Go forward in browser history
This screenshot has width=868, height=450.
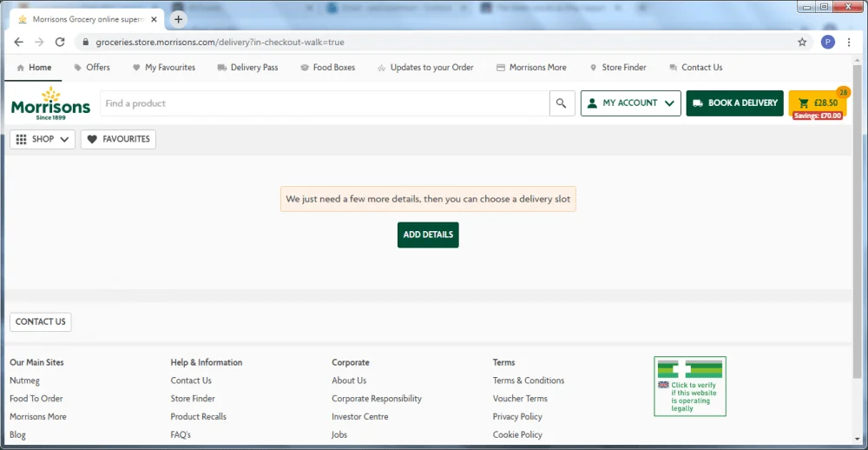click(x=39, y=42)
